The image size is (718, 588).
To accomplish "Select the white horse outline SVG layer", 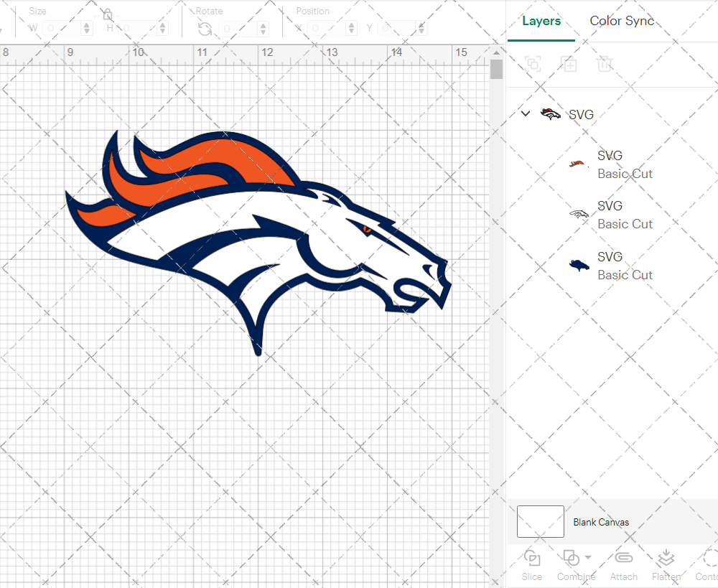I will [612, 215].
